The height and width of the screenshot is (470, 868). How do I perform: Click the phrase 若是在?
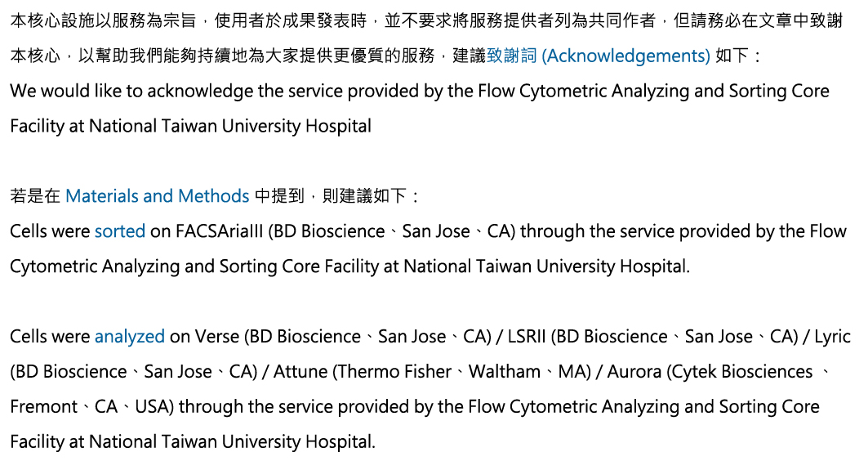coord(35,196)
